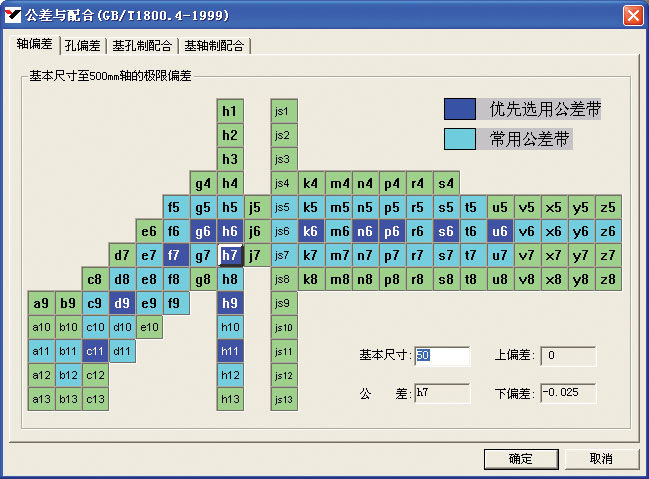Choose the h11 tolerance cell

[230, 351]
